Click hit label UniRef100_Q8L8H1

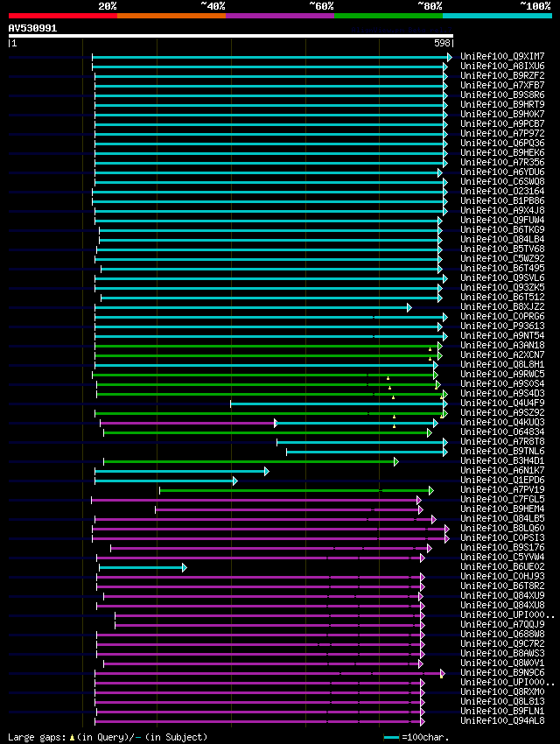pos(502,364)
